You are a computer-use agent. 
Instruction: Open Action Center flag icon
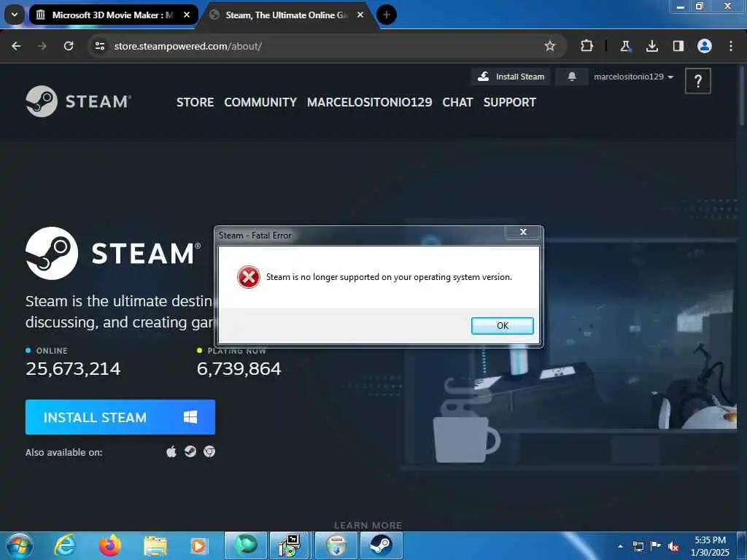point(656,546)
